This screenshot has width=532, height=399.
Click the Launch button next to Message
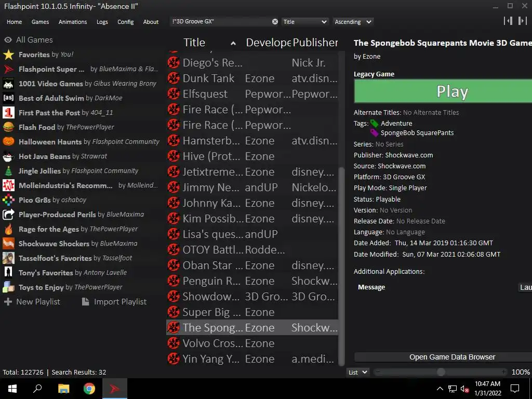click(525, 287)
